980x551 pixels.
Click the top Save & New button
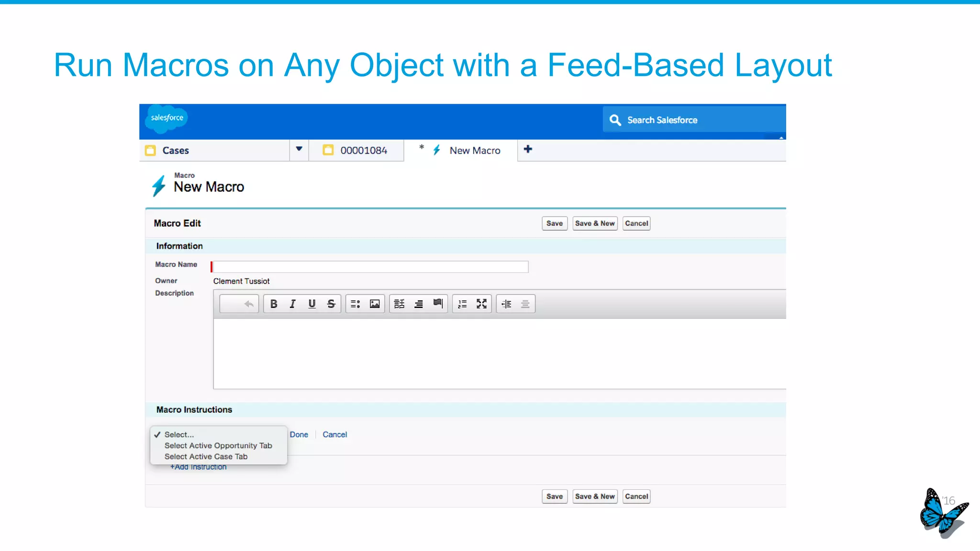point(595,223)
